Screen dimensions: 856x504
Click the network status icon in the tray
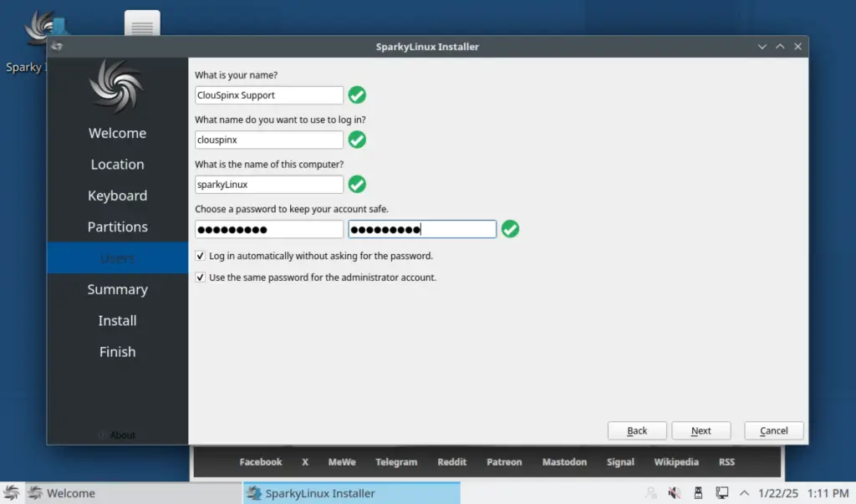tap(721, 493)
